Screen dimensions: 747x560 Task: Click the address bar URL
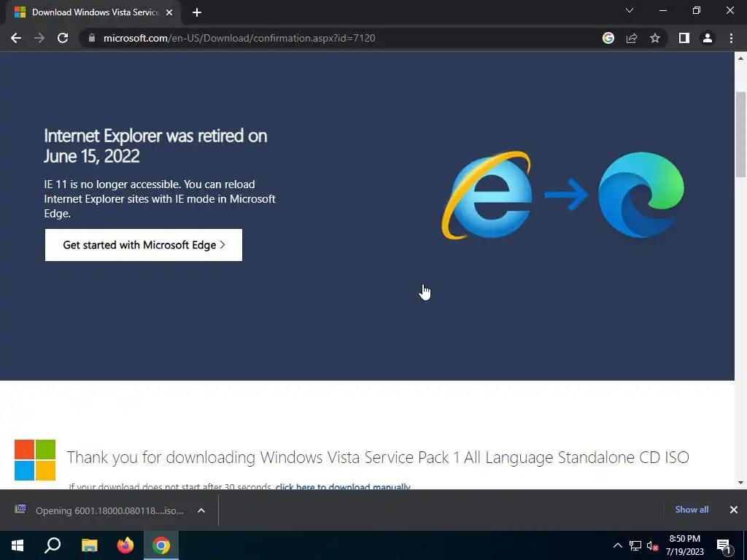click(x=239, y=38)
